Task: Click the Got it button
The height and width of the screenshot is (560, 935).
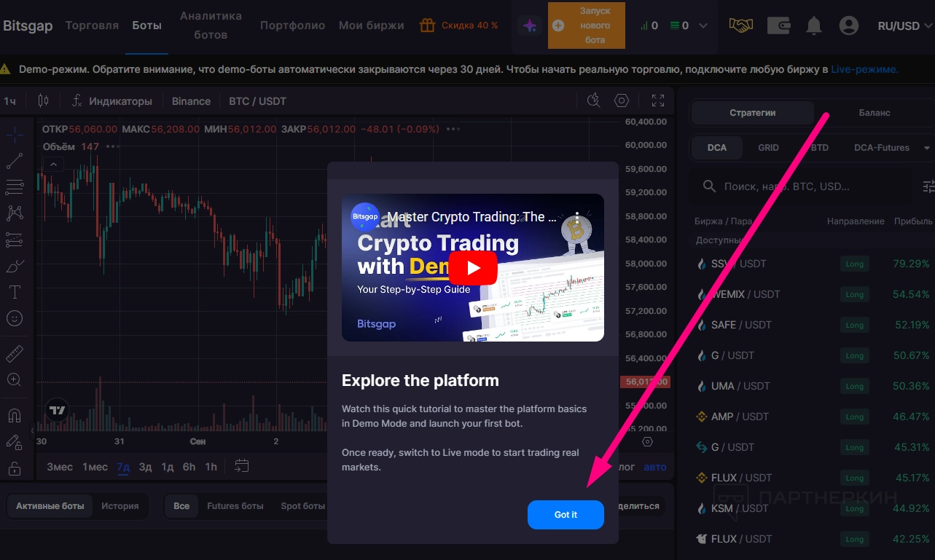Action: tap(566, 515)
